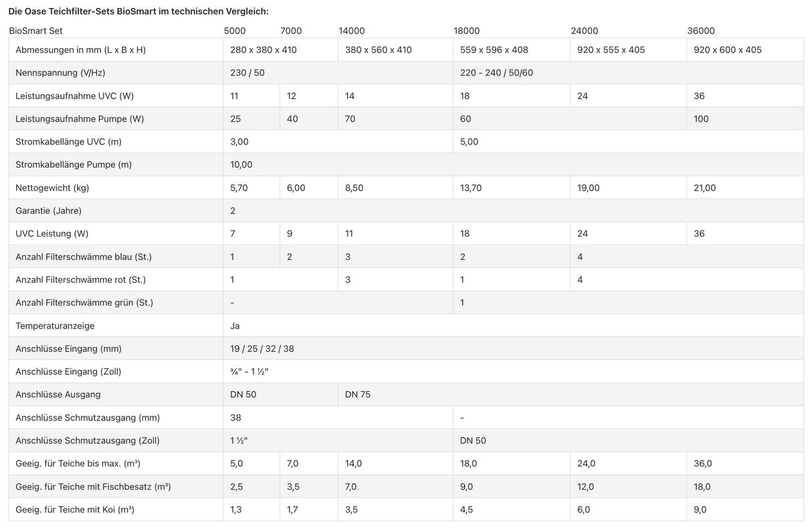Click the 13,70 net weight cell
The height and width of the screenshot is (530, 812).
pyautogui.click(x=471, y=188)
